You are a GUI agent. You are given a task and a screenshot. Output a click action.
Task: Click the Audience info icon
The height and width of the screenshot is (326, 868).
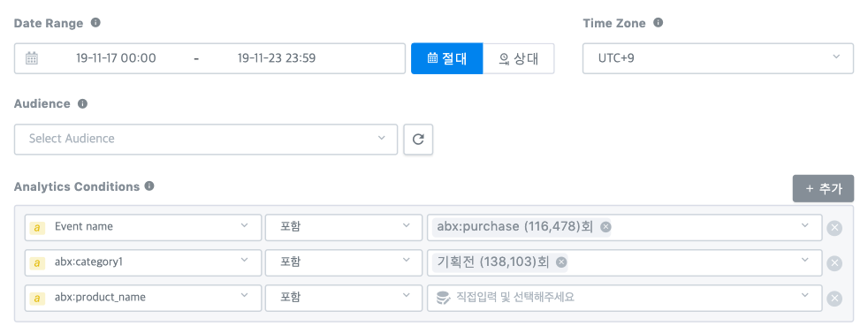[x=82, y=103]
